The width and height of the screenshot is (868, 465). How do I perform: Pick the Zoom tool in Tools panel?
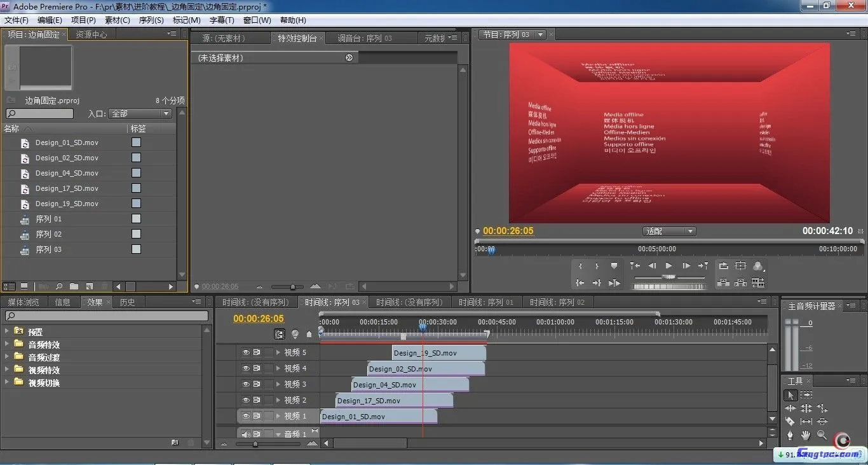tap(822, 436)
